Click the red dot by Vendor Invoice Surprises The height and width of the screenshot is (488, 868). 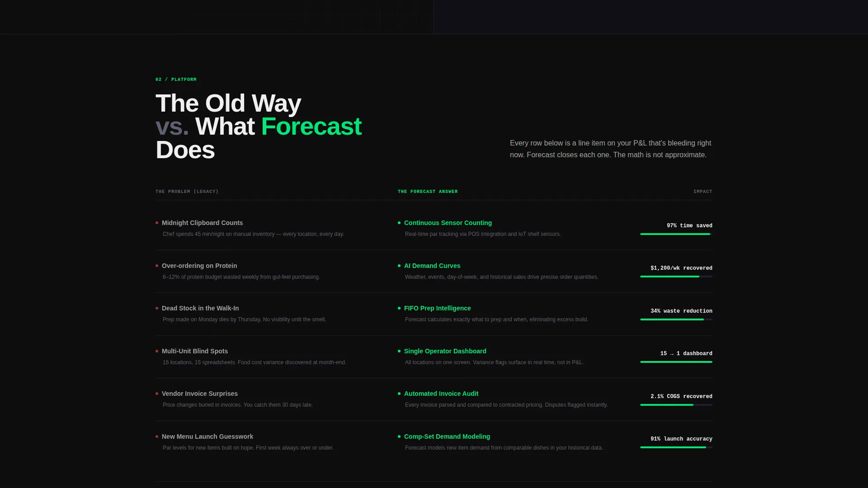tap(157, 394)
